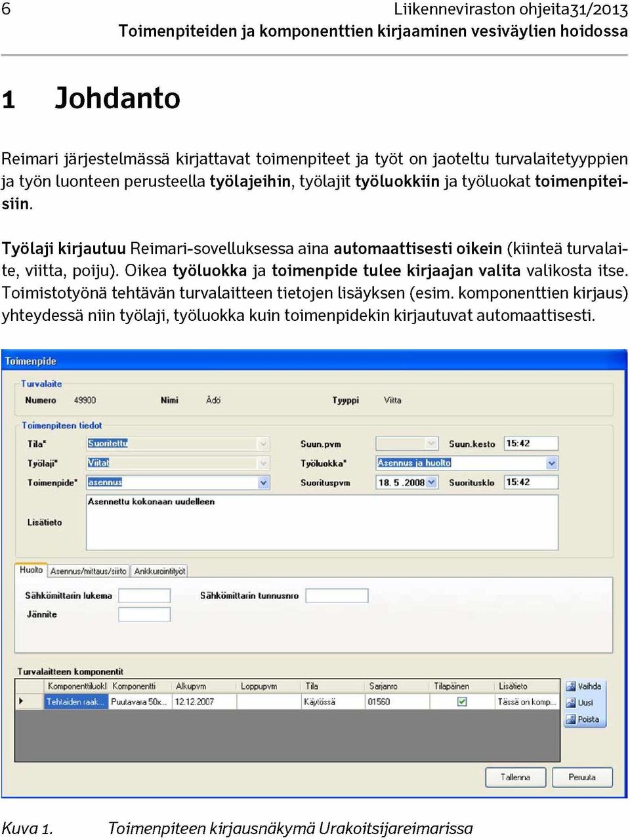Viewport: 630px width, 840px height.
Task: Click the Toimenpide window title bar
Action: [314, 361]
